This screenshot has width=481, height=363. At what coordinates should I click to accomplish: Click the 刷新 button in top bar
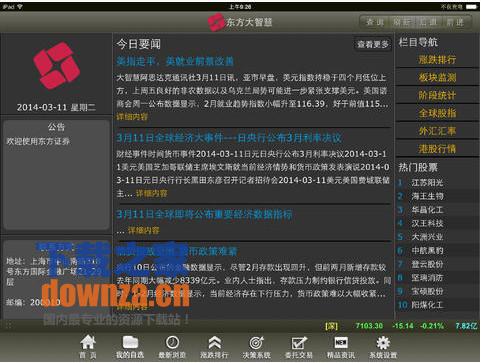[402, 22]
